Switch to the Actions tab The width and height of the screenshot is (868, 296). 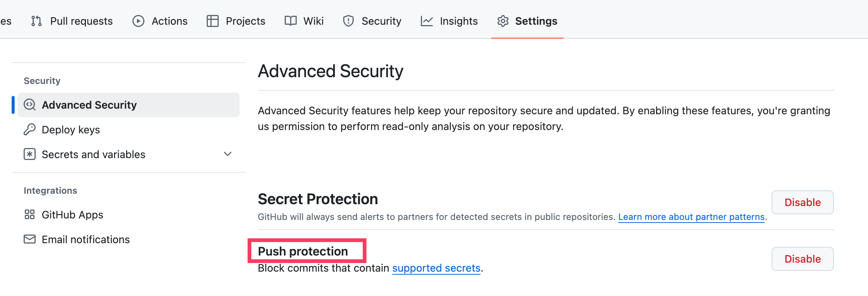(x=169, y=21)
